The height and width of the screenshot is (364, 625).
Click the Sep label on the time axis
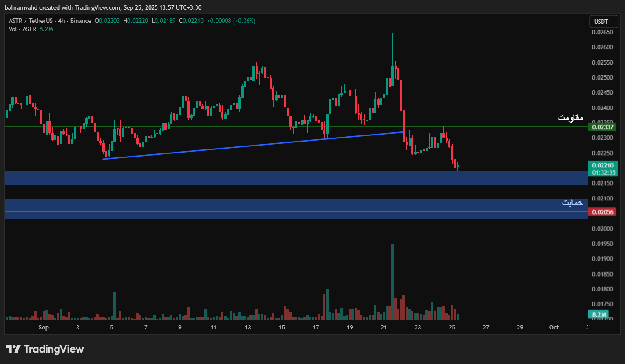43,327
